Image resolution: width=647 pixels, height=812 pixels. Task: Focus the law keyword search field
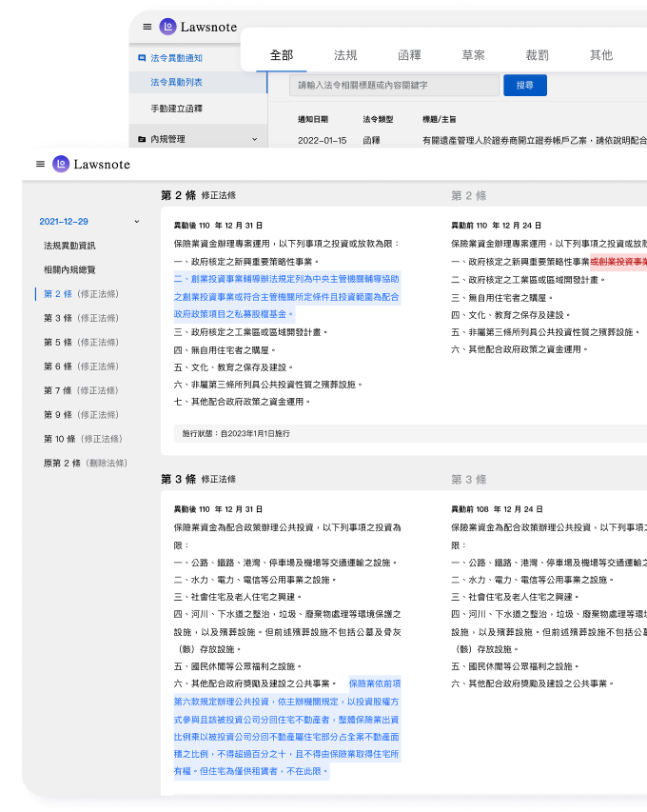(x=394, y=85)
